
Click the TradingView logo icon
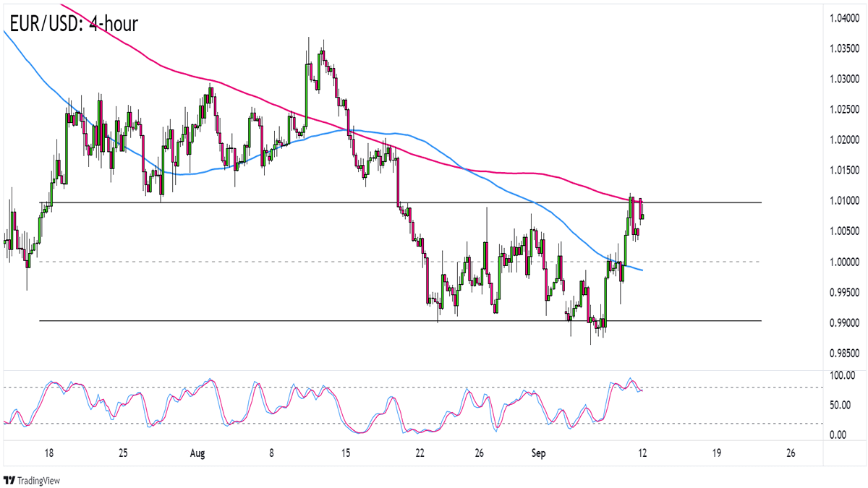point(10,480)
